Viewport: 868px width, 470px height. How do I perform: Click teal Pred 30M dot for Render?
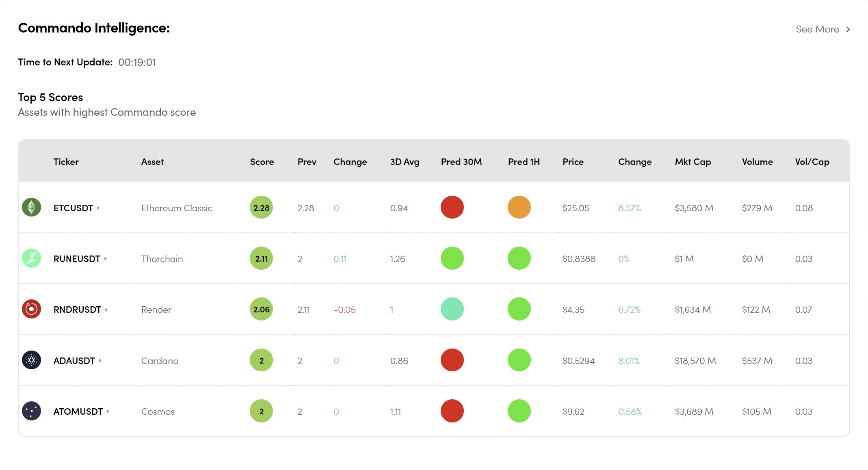click(452, 309)
